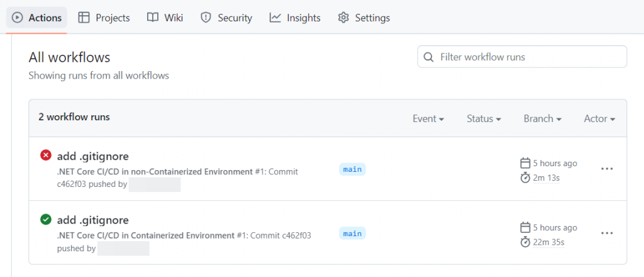
Task: Click the stopwatch icon beside 22m 35s
Action: 525,242
